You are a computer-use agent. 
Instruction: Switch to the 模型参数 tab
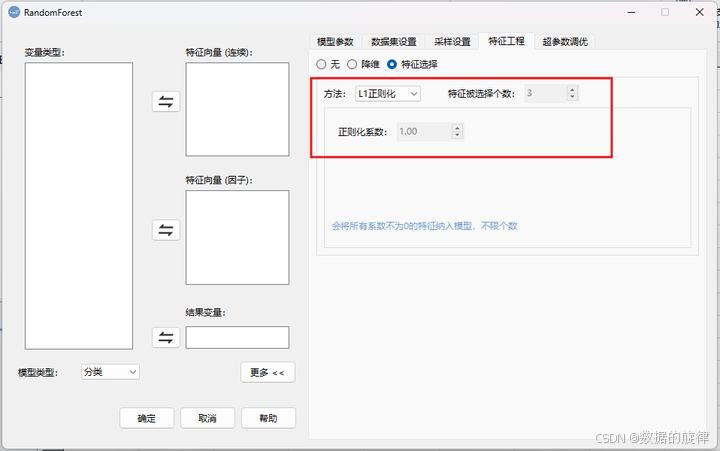pyautogui.click(x=335, y=42)
